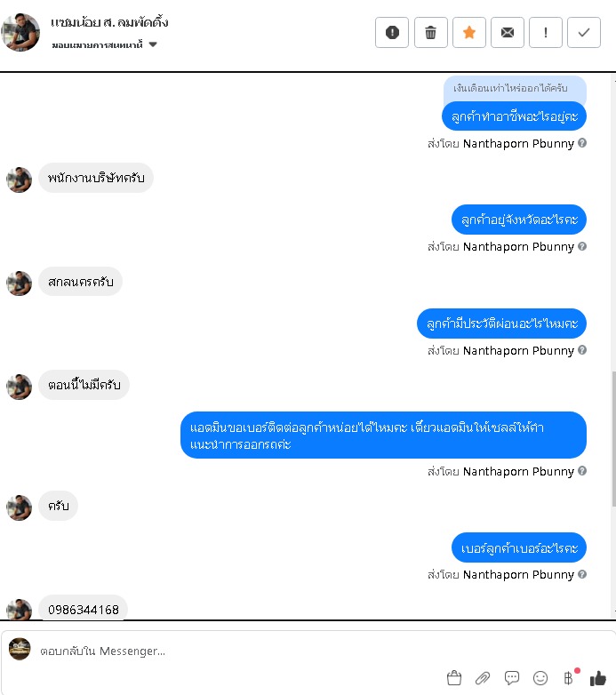
Task: Mark conversation done with checkmark icon
Action: (x=584, y=32)
